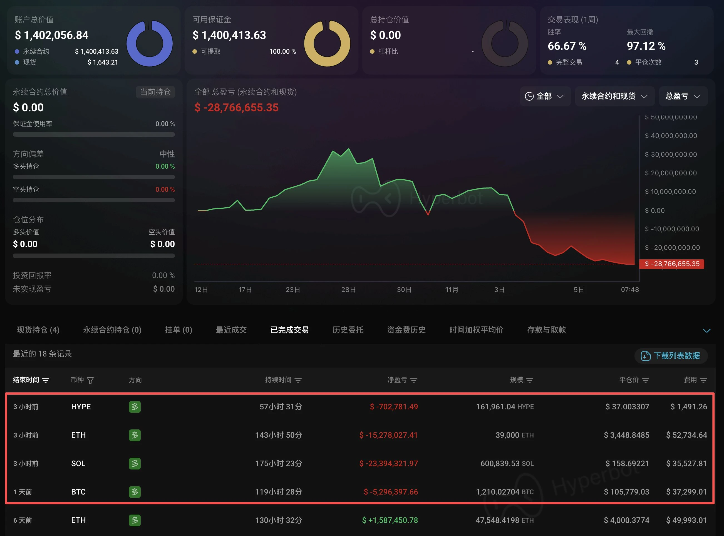Click the sort icon beside 结束时间 column header
The image size is (724, 536).
(x=46, y=381)
